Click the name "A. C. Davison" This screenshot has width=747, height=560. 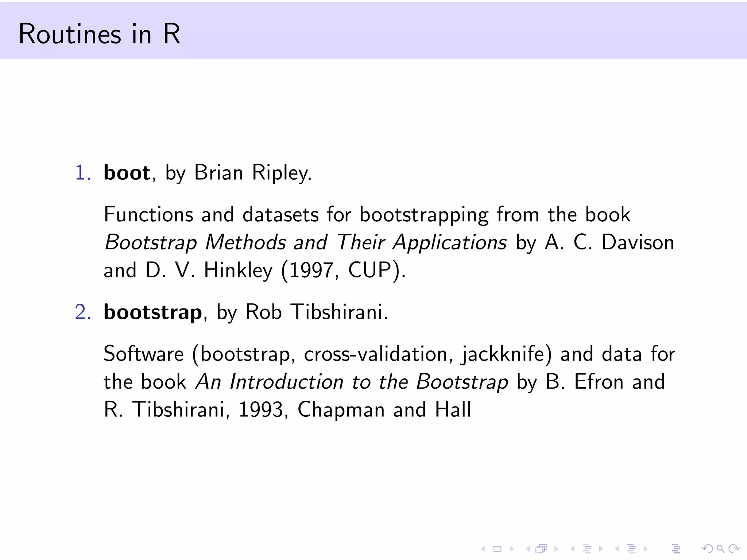pyautogui.click(x=609, y=242)
